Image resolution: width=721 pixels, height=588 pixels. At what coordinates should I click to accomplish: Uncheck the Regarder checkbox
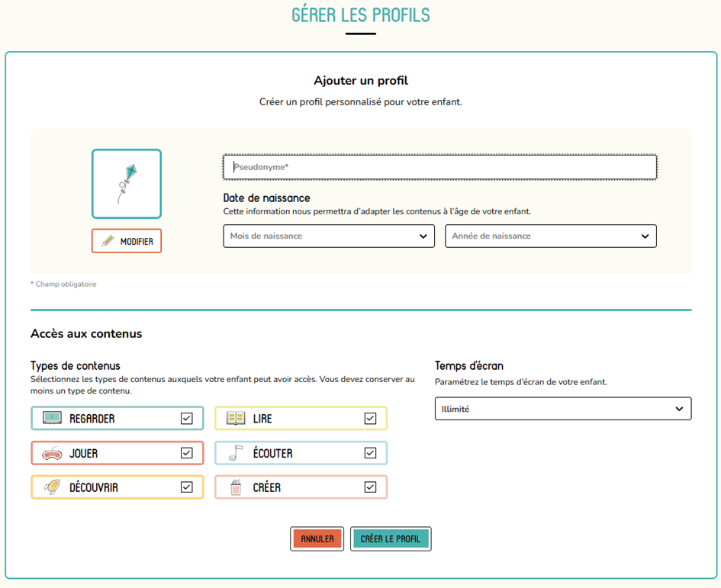(187, 419)
